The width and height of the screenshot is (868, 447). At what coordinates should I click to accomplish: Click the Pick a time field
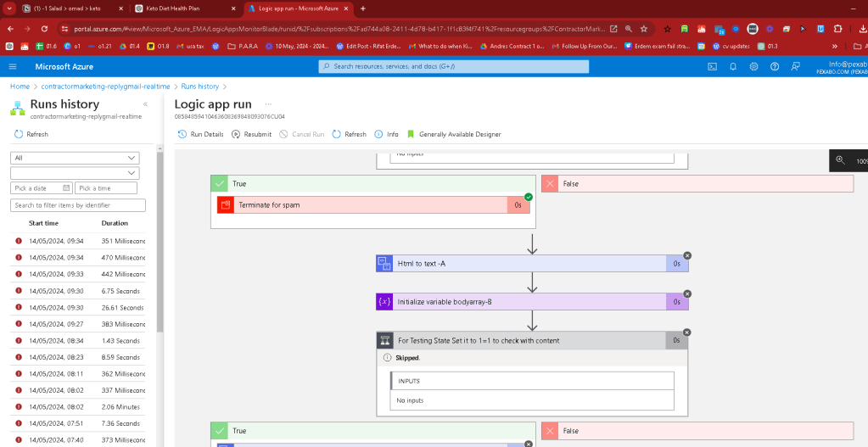tap(106, 188)
